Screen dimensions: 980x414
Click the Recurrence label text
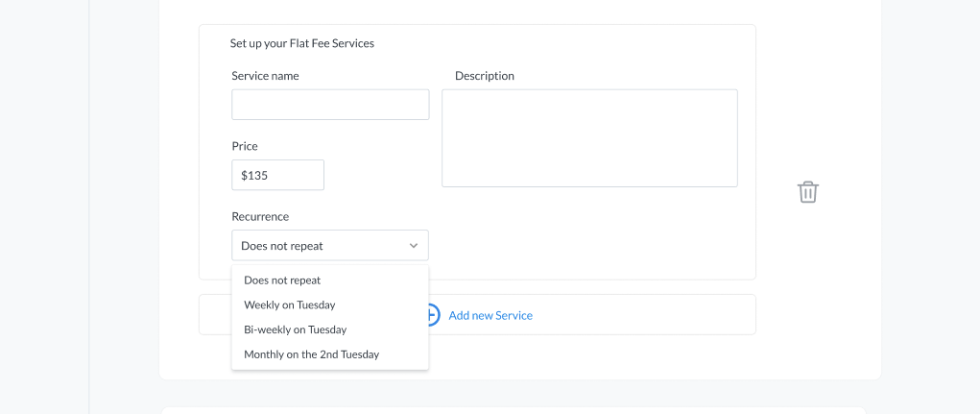pyautogui.click(x=260, y=216)
